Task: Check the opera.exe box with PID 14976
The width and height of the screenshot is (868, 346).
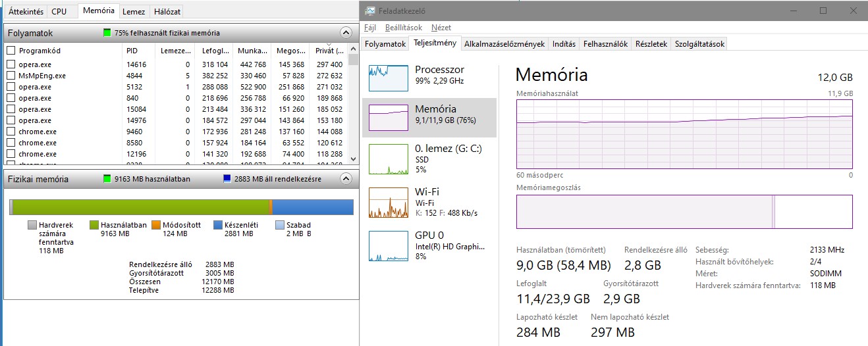Action: (x=11, y=120)
